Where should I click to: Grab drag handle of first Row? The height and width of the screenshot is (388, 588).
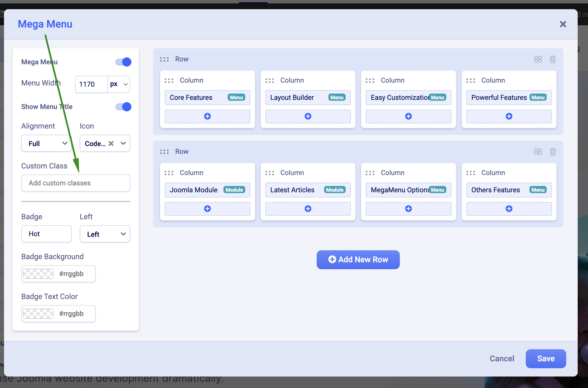164,59
